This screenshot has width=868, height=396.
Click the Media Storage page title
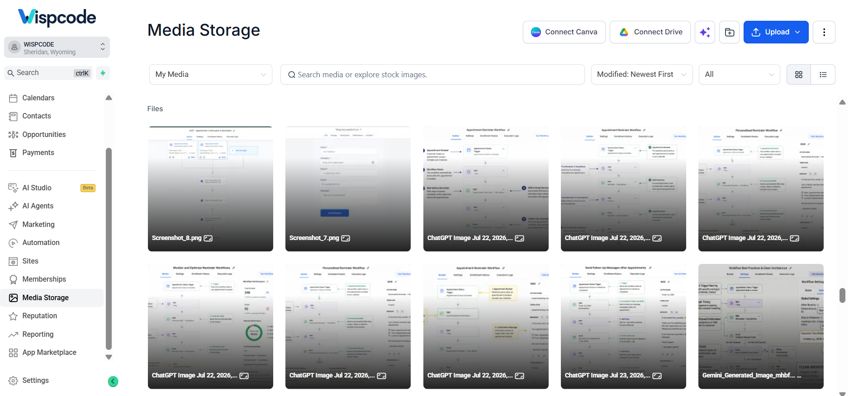click(x=204, y=30)
